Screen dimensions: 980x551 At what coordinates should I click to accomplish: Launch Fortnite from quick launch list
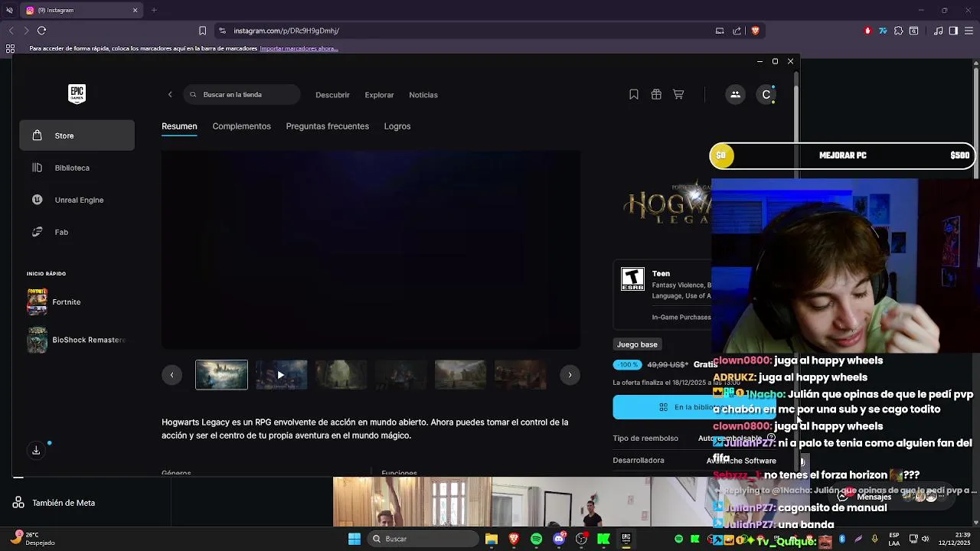(x=77, y=302)
